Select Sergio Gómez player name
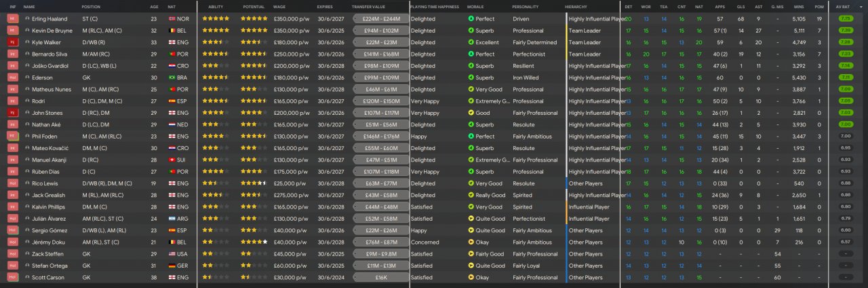Image resolution: width=868 pixels, height=288 pixels. (51, 230)
